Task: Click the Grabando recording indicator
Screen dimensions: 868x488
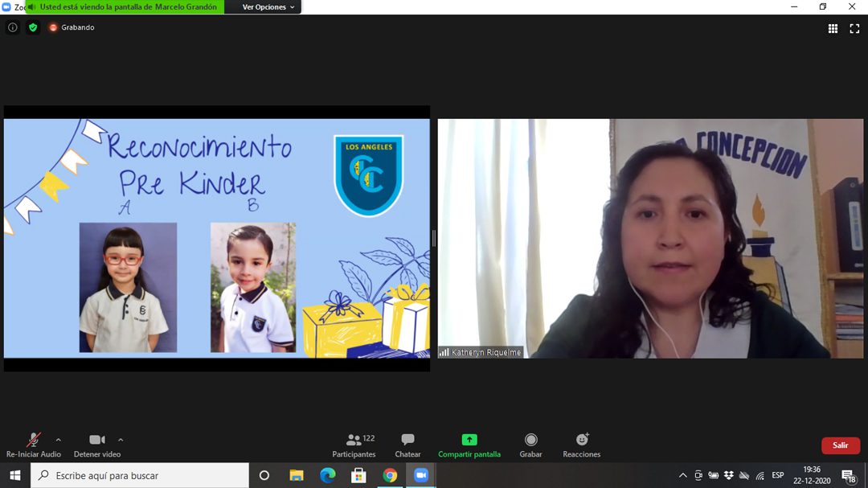Action: (72, 27)
